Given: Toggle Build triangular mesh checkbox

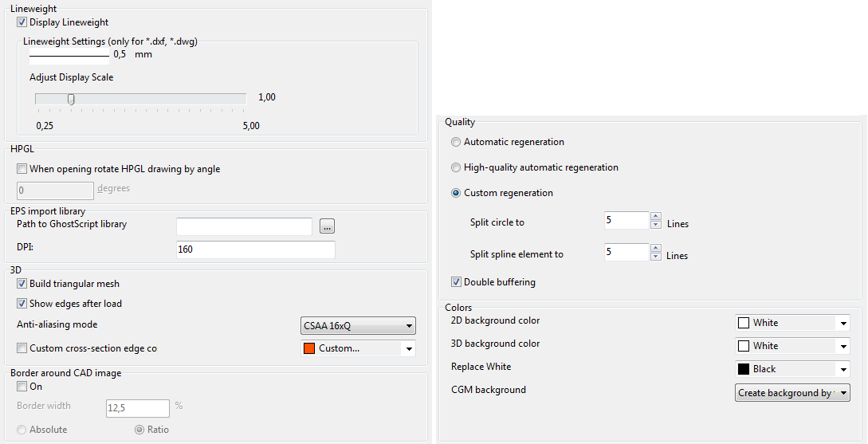Looking at the screenshot, I should click(x=22, y=284).
